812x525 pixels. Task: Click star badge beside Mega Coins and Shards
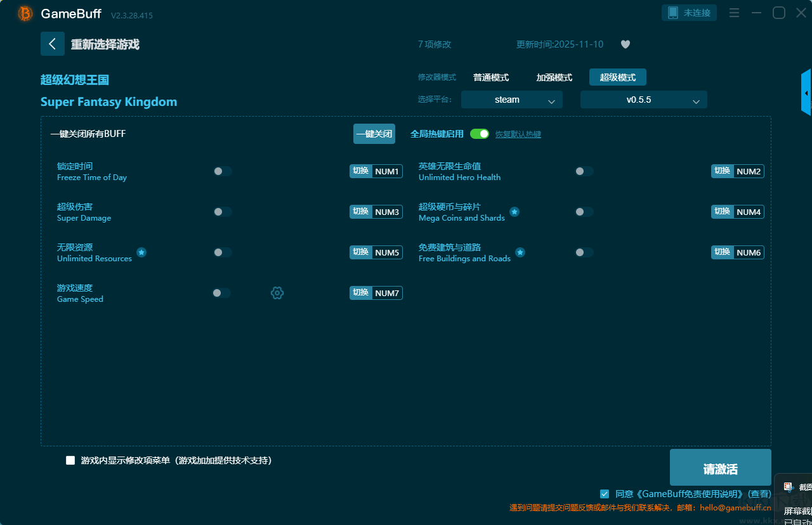click(x=514, y=212)
